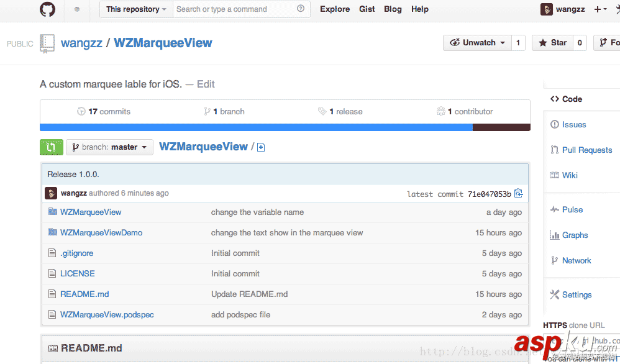View 1 branch link
Image resolution: width=620 pixels, height=364 pixels.
[x=224, y=111]
